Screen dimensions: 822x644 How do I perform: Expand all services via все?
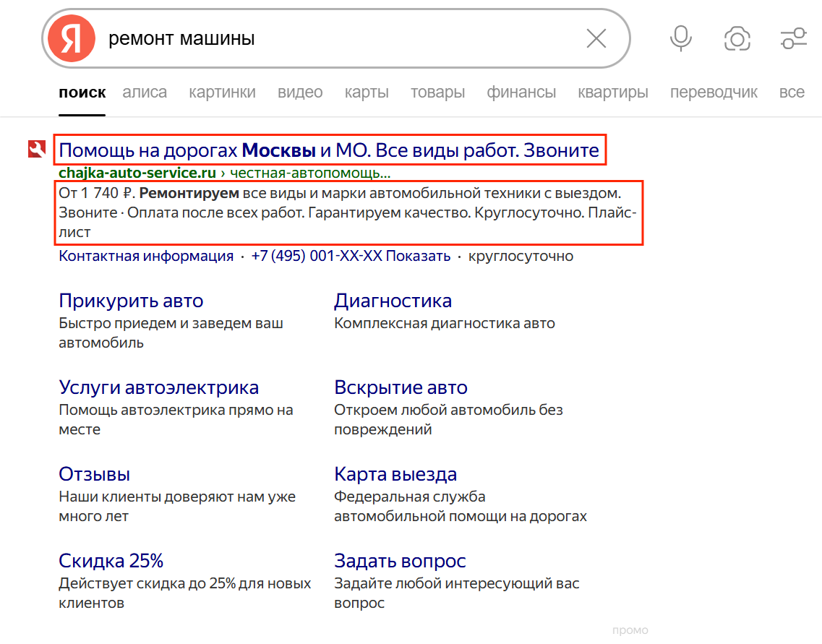792,92
